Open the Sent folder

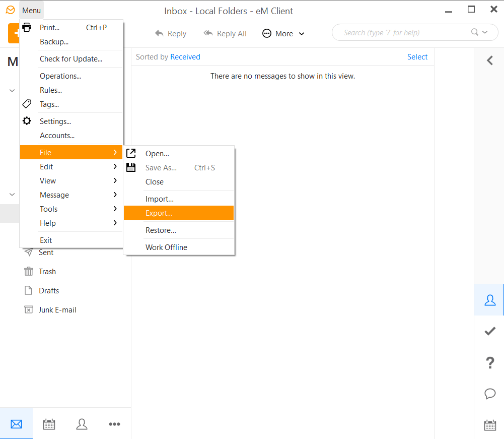(46, 253)
